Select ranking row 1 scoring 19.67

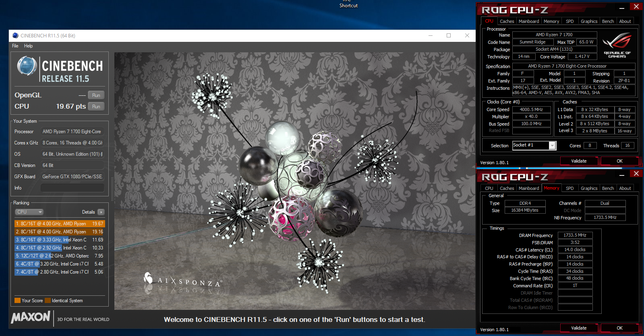[x=60, y=224]
